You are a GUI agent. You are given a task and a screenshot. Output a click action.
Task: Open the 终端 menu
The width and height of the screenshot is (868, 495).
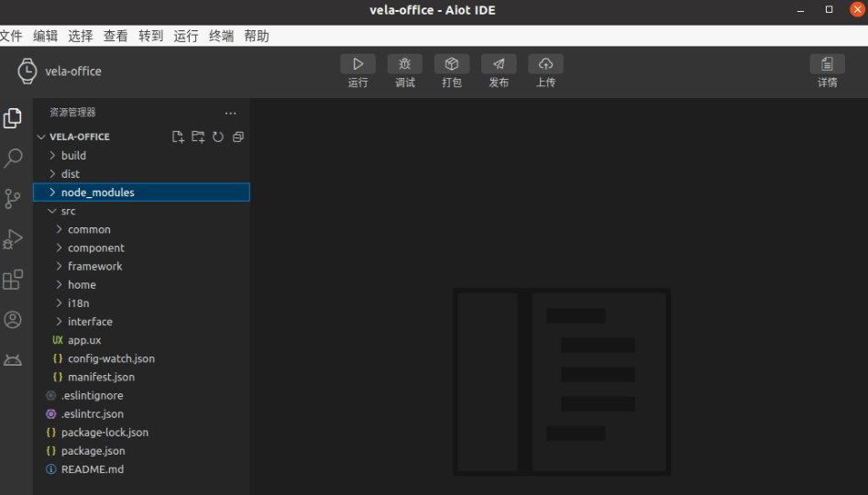221,36
